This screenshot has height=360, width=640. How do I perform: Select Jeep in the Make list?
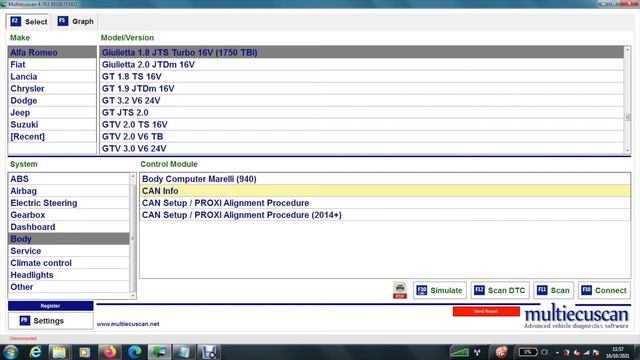coord(52,113)
